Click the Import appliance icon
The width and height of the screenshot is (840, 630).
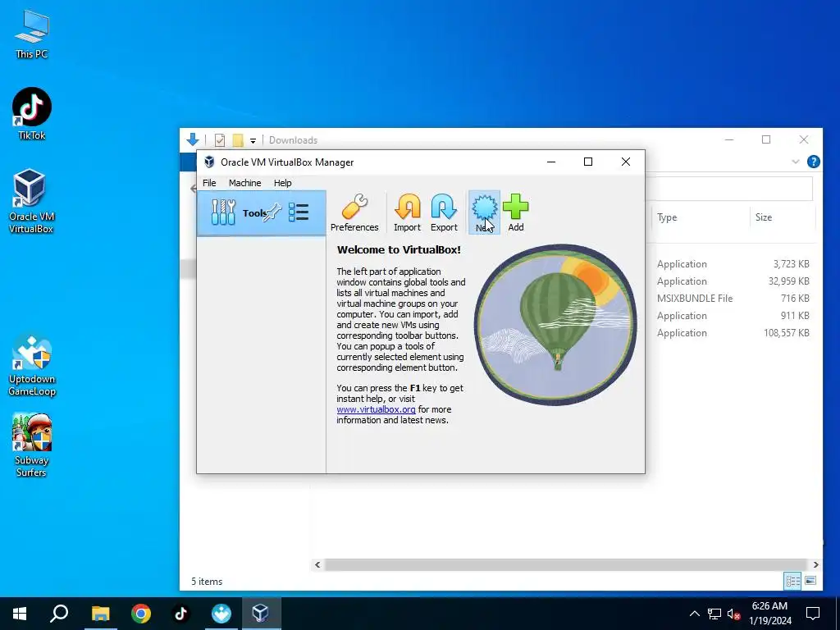(407, 212)
